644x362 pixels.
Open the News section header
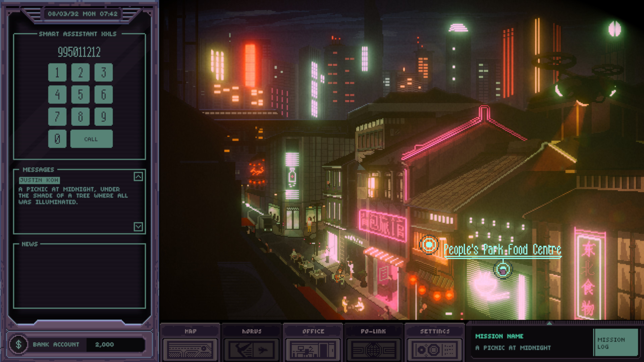(30, 244)
